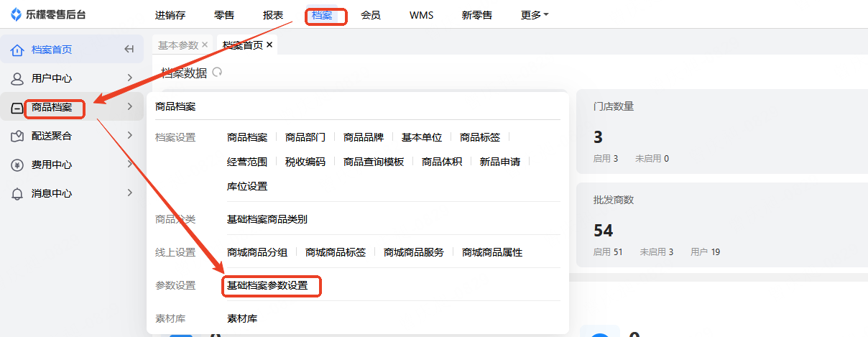The width and height of the screenshot is (868, 337).
Task: Expand the 用户中心 chevron
Action: pos(130,78)
